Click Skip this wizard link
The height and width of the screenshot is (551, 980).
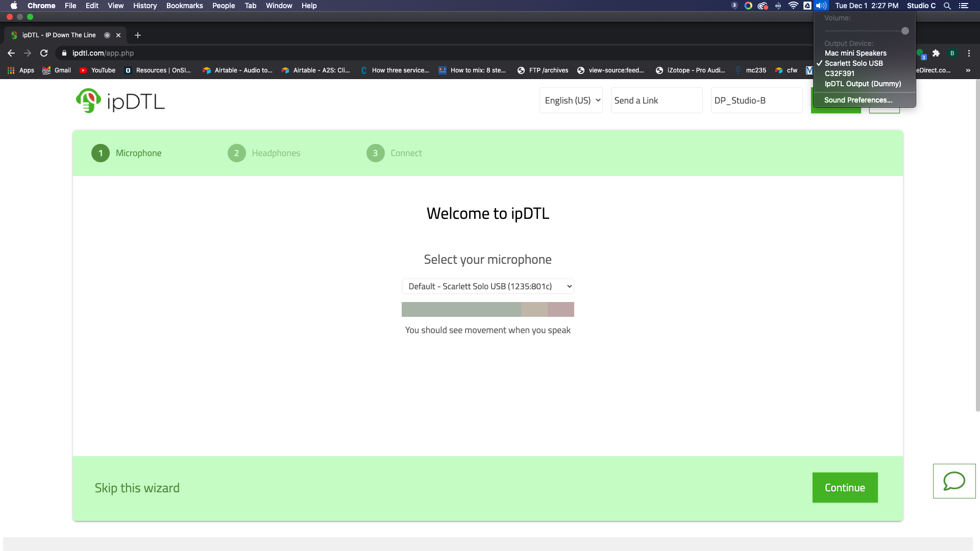[x=137, y=488]
